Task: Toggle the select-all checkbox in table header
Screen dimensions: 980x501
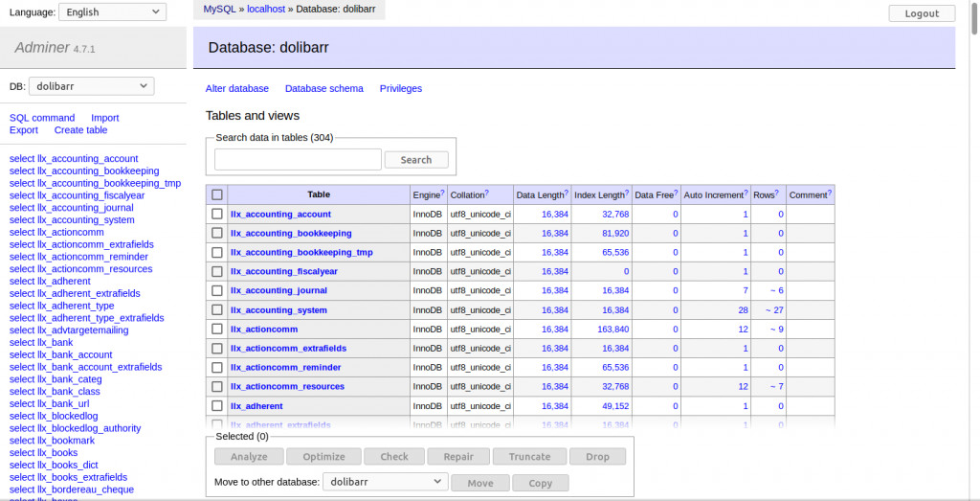Action: click(217, 194)
